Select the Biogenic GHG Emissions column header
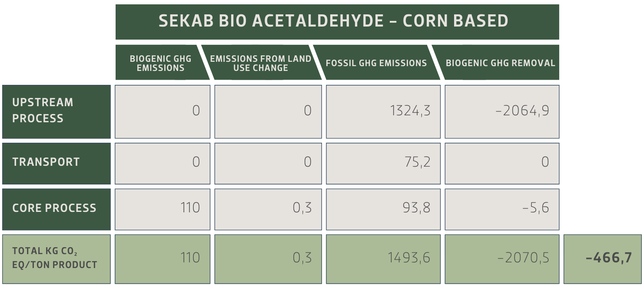The image size is (644, 285). [160, 63]
